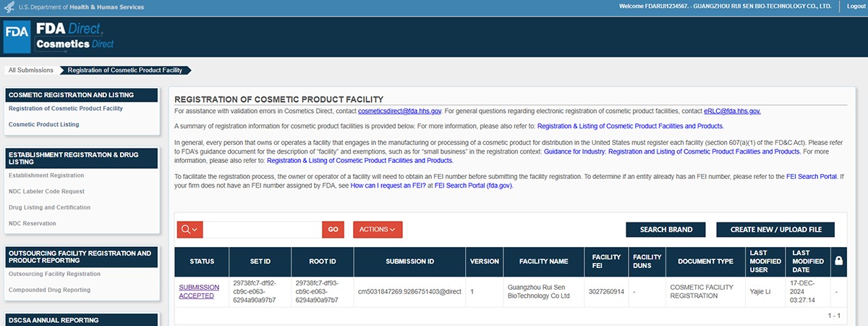Click submission ID cm5031847269.9286751403@direct cell
This screenshot has width=868, height=326.
[x=409, y=291]
